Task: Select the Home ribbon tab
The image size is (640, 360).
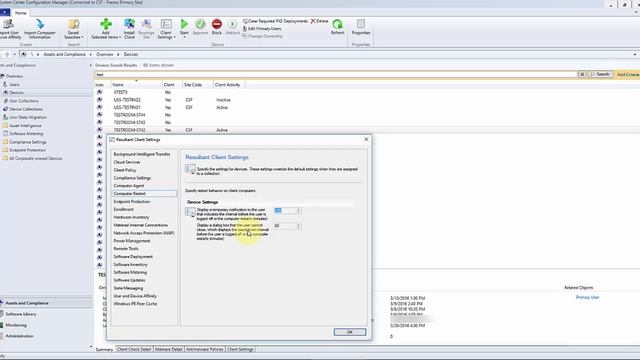Action: point(20,13)
